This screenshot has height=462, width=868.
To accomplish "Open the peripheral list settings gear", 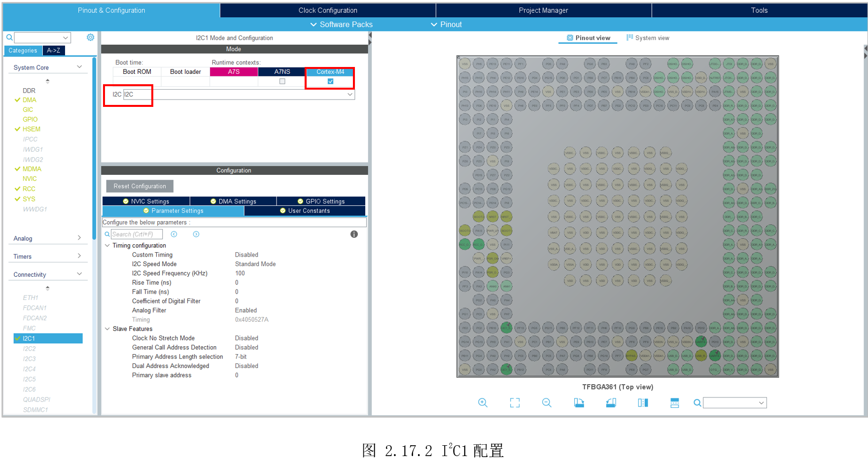I will click(x=90, y=37).
